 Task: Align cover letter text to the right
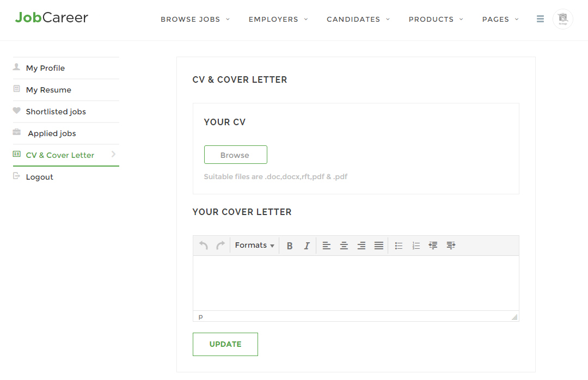coord(362,246)
